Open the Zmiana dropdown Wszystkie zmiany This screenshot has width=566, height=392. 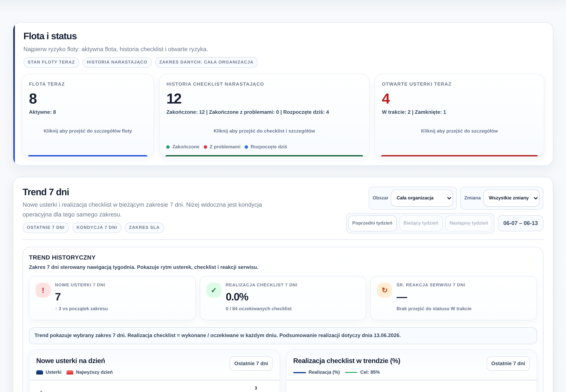pos(511,198)
